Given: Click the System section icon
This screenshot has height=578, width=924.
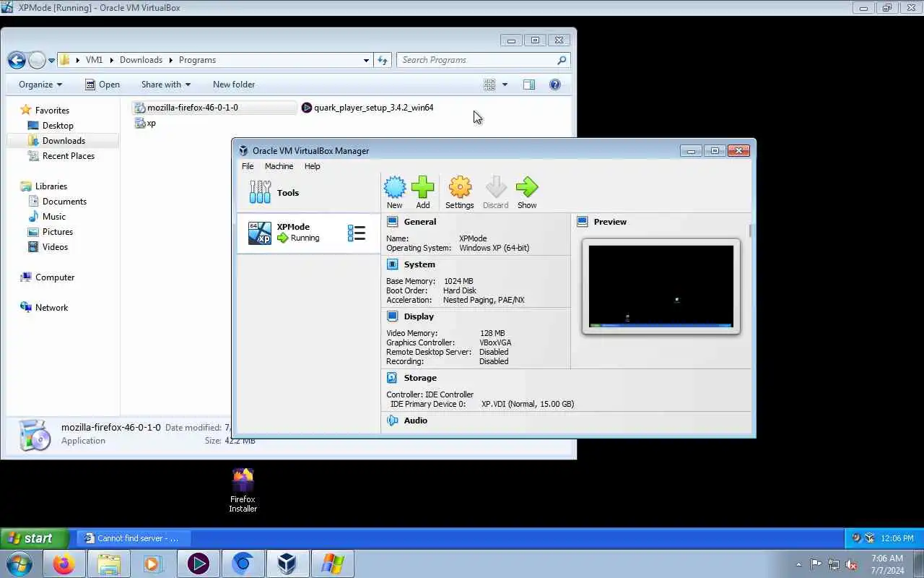Looking at the screenshot, I should coord(392,264).
